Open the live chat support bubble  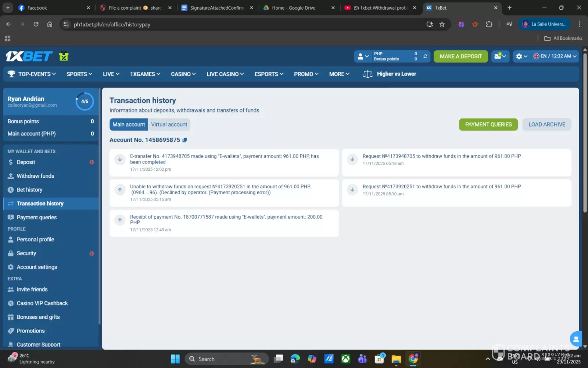(x=576, y=339)
